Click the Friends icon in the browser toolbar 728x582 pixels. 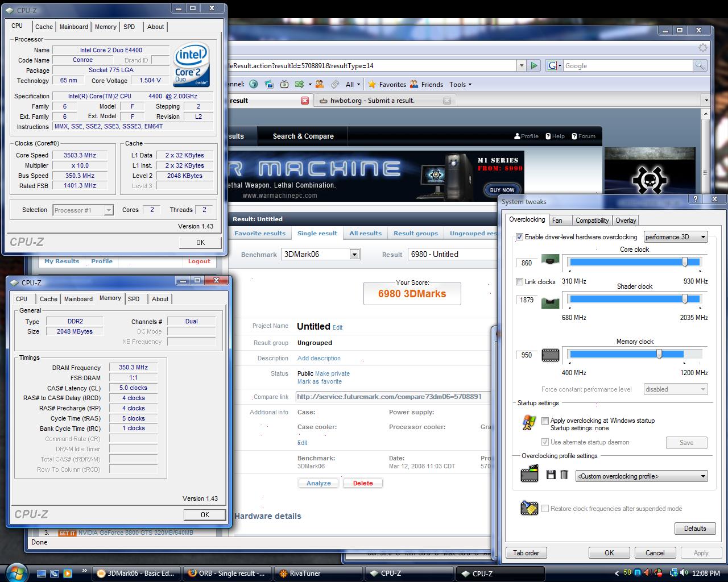413,84
